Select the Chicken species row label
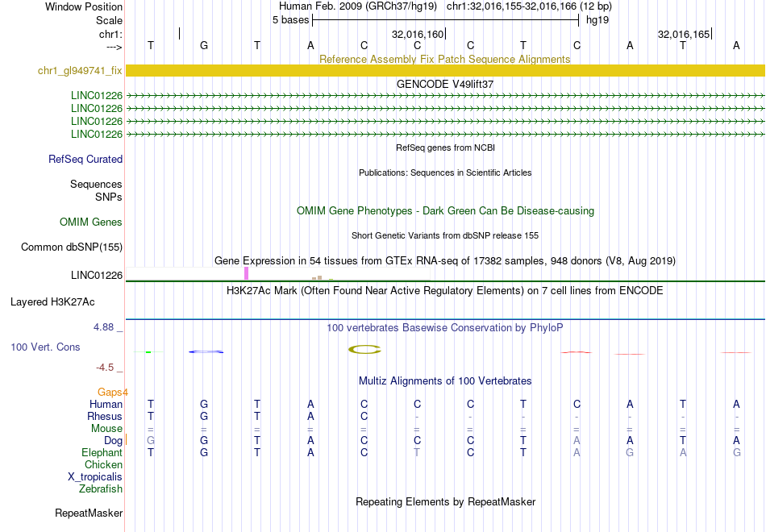 103,464
